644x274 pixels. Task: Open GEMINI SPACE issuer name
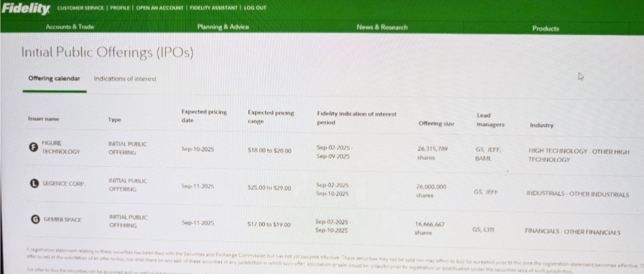coord(63,220)
